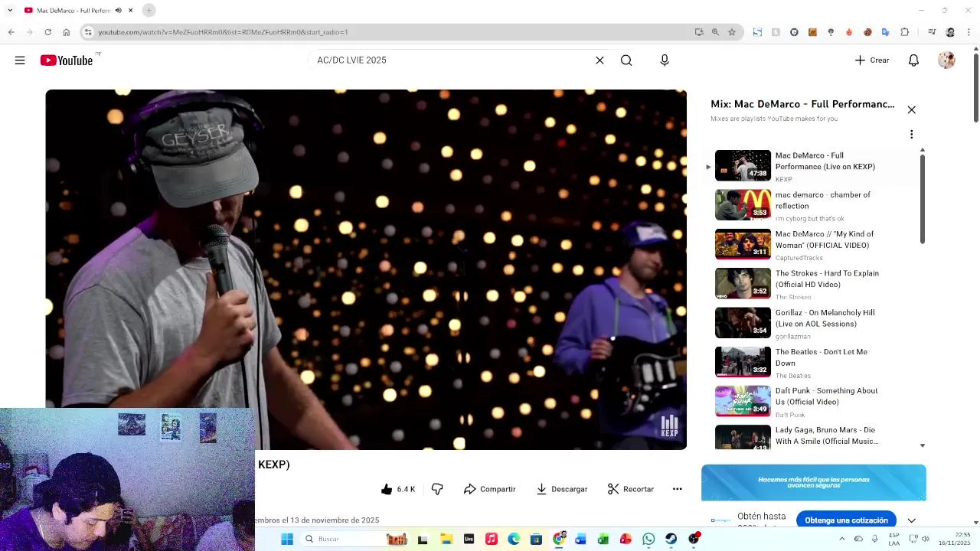Click the Descargar download button
This screenshot has height=551, width=980.
561,489
